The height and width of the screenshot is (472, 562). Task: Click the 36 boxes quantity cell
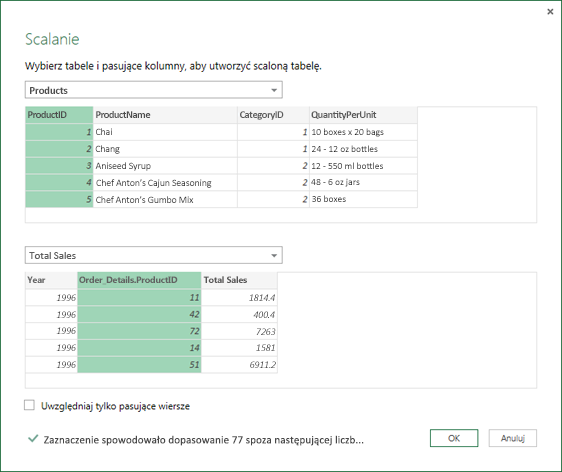pyautogui.click(x=363, y=199)
